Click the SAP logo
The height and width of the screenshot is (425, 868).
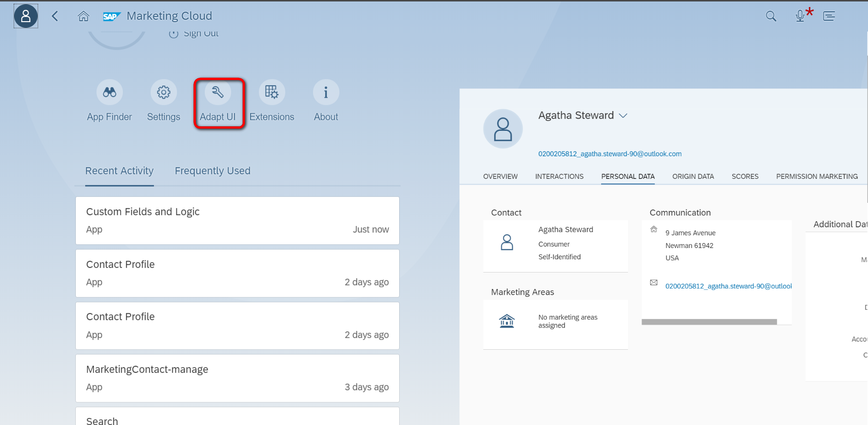[x=112, y=16]
